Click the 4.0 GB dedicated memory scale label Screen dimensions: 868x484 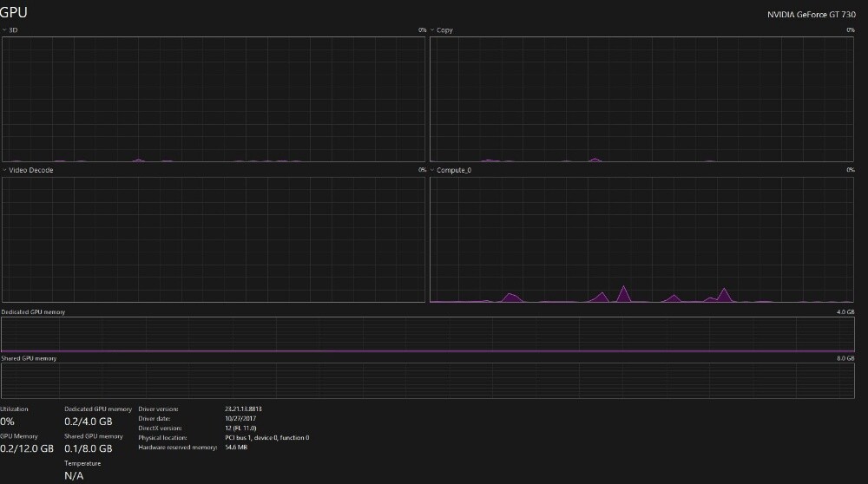click(845, 312)
